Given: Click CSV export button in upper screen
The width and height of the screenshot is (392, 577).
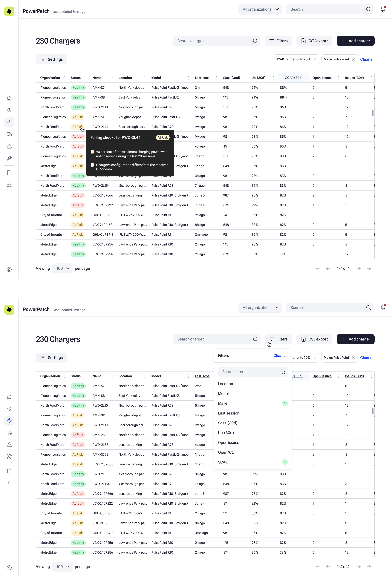Looking at the screenshot, I should 314,41.
